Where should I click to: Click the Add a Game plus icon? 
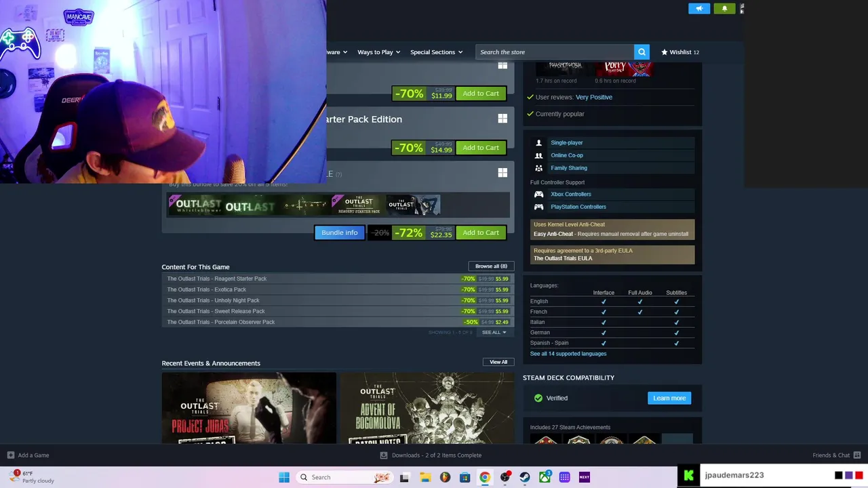[x=10, y=455]
